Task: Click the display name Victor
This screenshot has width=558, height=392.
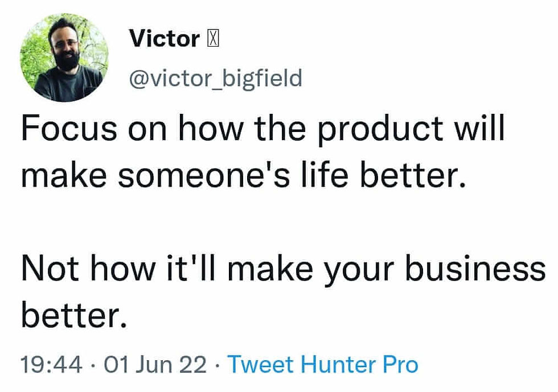Action: pyautogui.click(x=164, y=39)
